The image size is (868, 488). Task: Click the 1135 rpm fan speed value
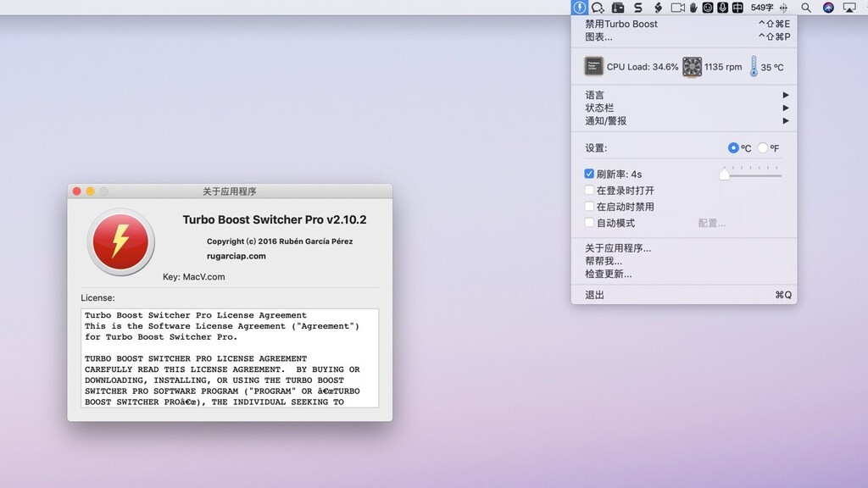click(723, 67)
